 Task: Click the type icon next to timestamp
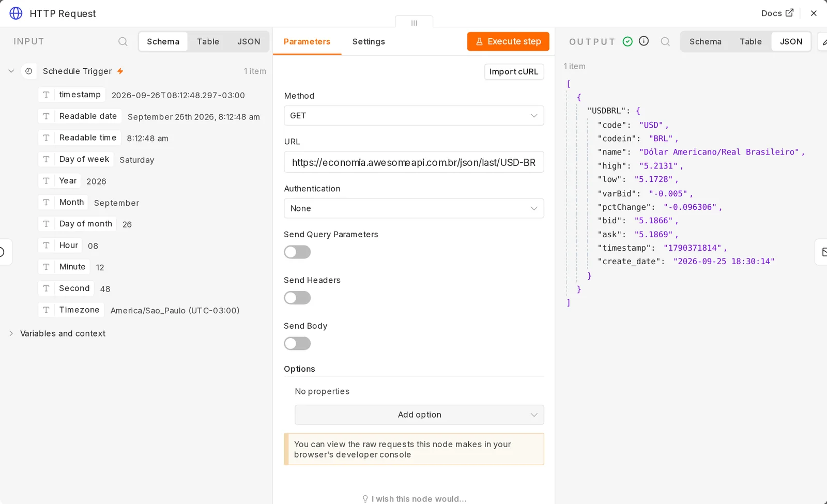tap(46, 95)
